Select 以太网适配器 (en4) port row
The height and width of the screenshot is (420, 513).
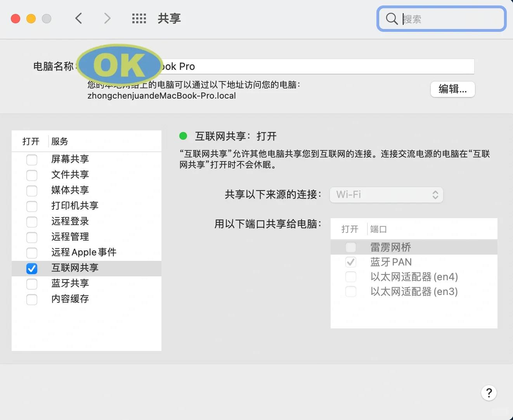tap(414, 277)
